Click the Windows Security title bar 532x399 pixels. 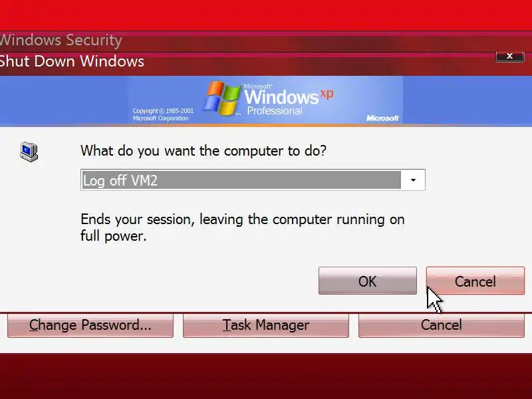(x=266, y=41)
